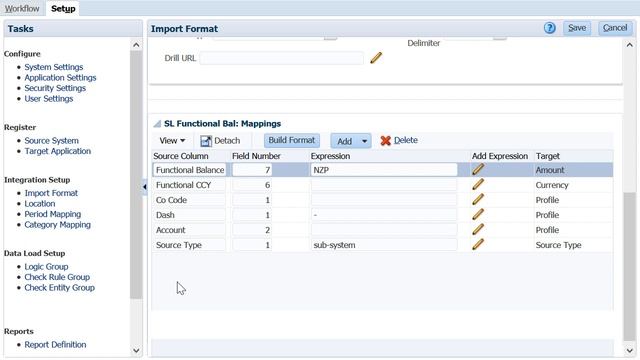Click the Drill URL pencil edit icon
Screen dimensions: 640x360
(x=376, y=58)
